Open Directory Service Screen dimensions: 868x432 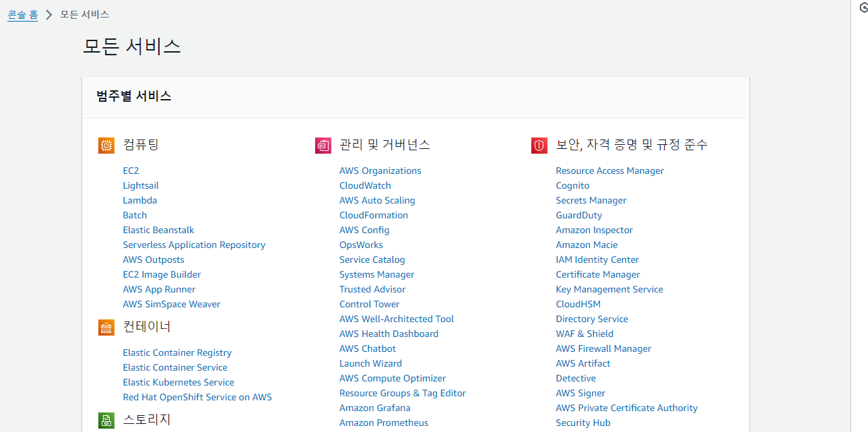(x=592, y=319)
